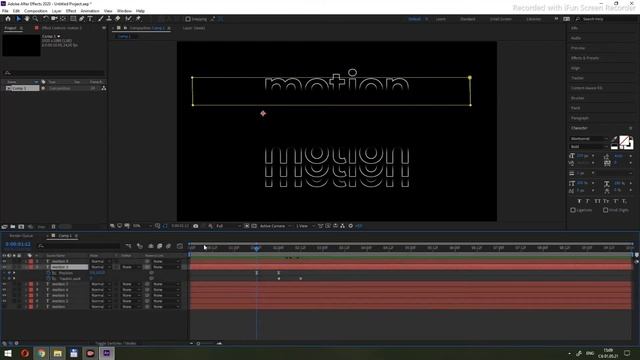Enable the Hindi Digits checkbox
640x360 pixels.
pyautogui.click(x=606, y=210)
